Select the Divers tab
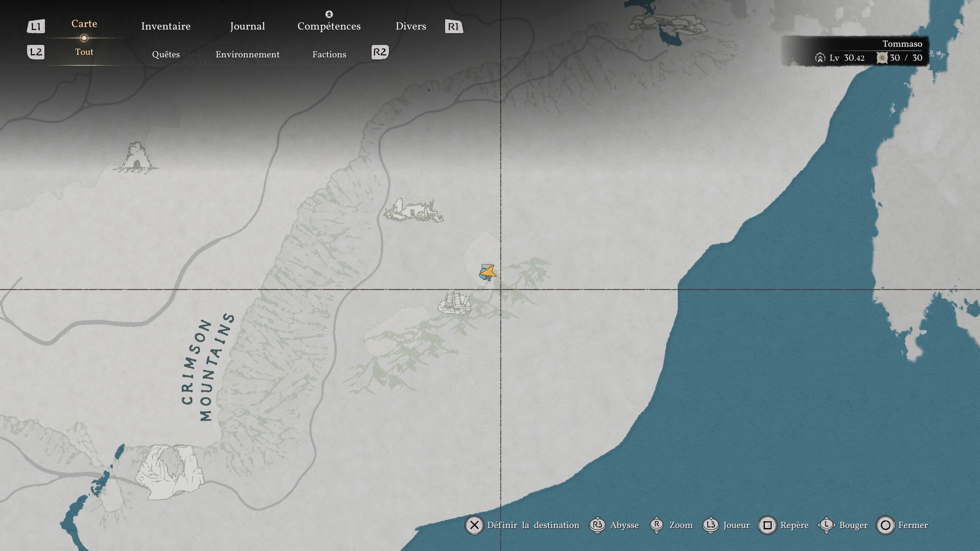This screenshot has height=551, width=980. [411, 26]
